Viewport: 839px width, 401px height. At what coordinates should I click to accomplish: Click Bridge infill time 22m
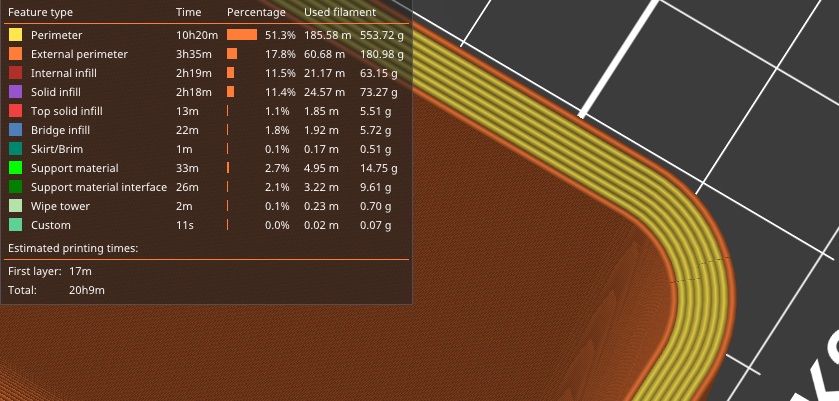tap(187, 130)
